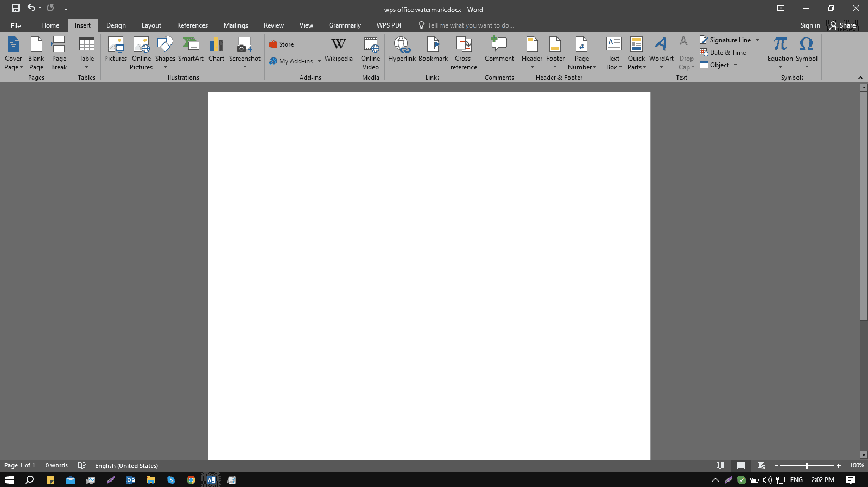
Task: Switch to Web Layout view
Action: 761,465
